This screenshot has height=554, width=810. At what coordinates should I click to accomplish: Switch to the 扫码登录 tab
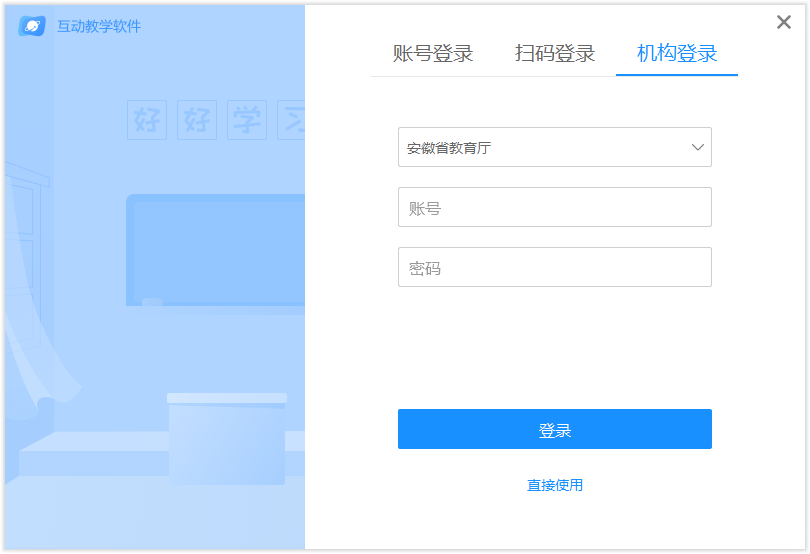click(x=555, y=54)
